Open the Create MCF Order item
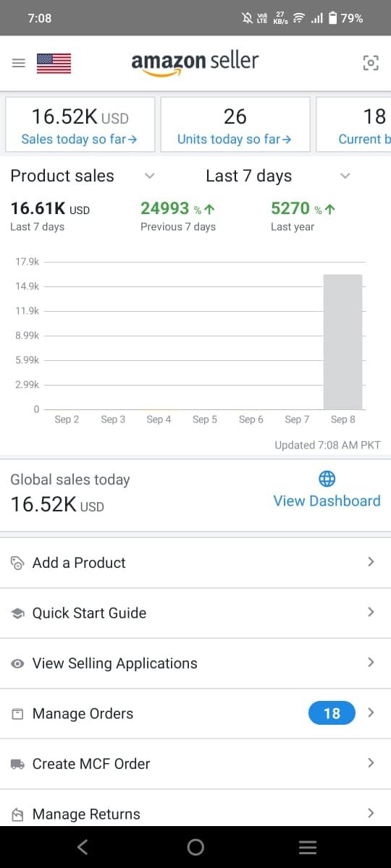The width and height of the screenshot is (391, 868). [195, 764]
